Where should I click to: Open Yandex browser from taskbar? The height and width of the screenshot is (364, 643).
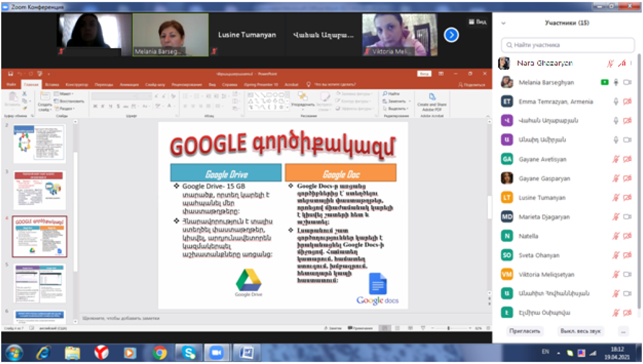[102, 353]
